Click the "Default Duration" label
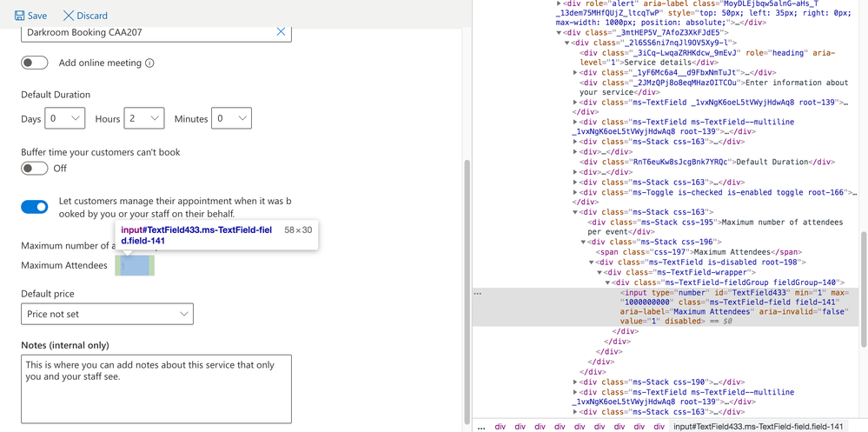This screenshot has height=432, width=868. tap(56, 95)
